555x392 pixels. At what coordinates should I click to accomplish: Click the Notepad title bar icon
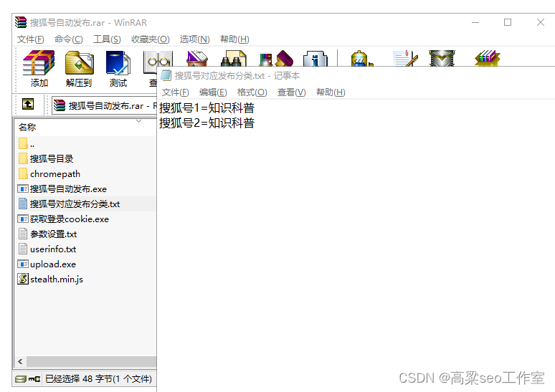(166, 75)
